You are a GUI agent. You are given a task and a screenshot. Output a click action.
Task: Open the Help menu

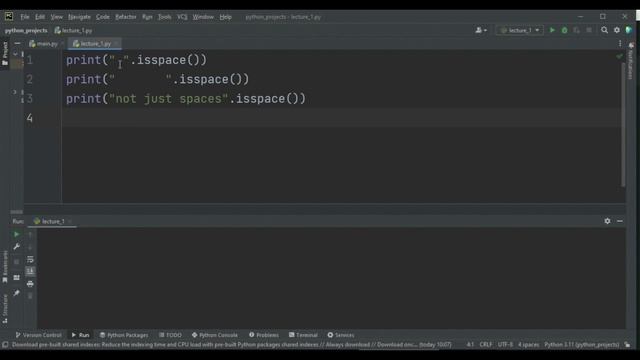tap(225, 17)
